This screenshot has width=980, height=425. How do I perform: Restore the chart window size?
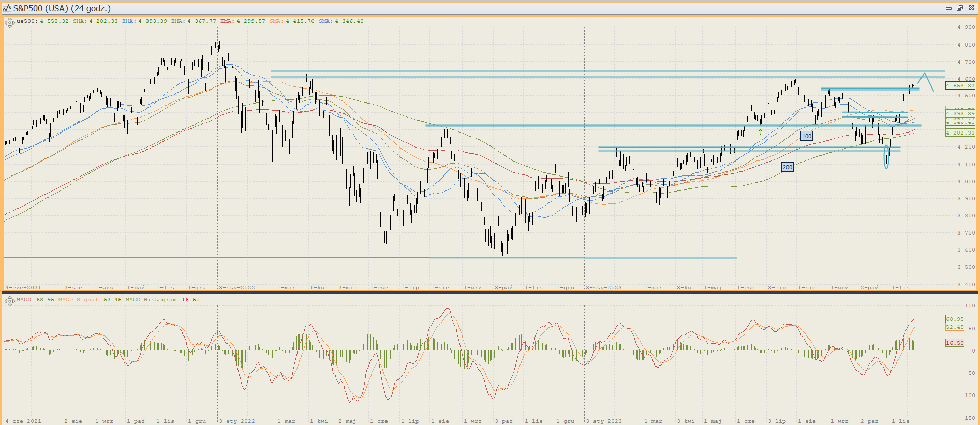tap(960, 8)
